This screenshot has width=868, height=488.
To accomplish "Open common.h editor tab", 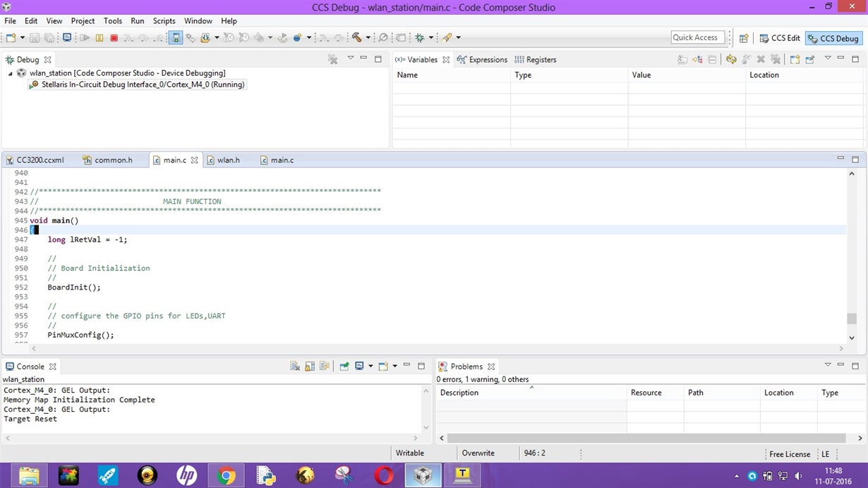I will click(x=108, y=160).
